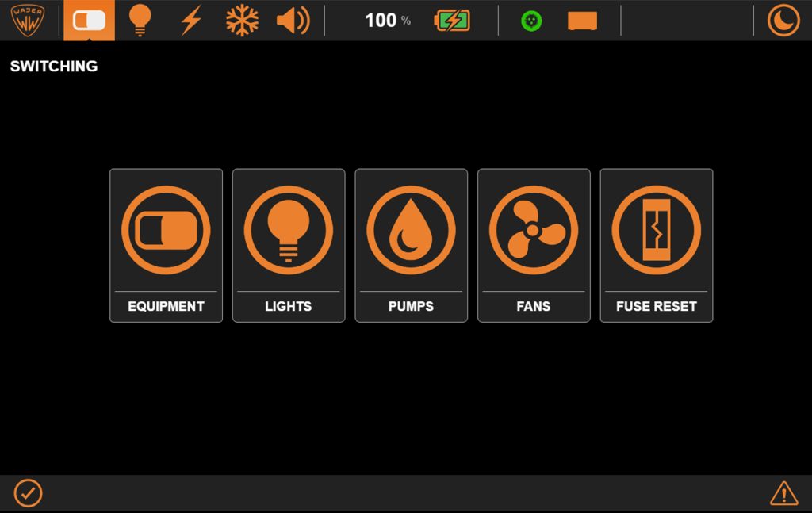Open the climate snowflake section

click(242, 21)
